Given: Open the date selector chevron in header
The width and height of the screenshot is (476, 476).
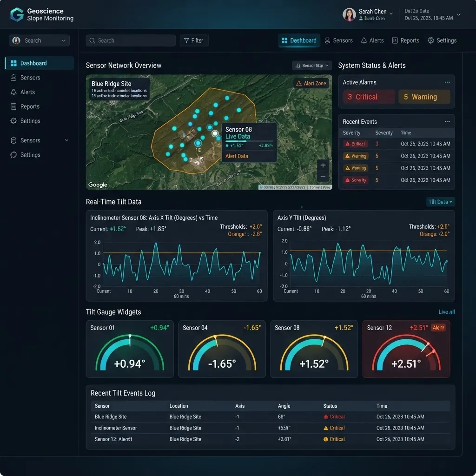Looking at the screenshot, I should point(458,14).
